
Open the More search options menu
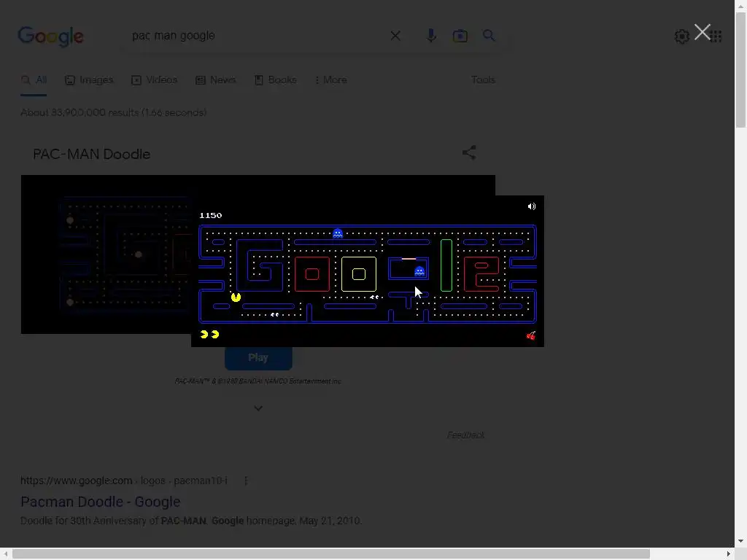[x=331, y=80]
